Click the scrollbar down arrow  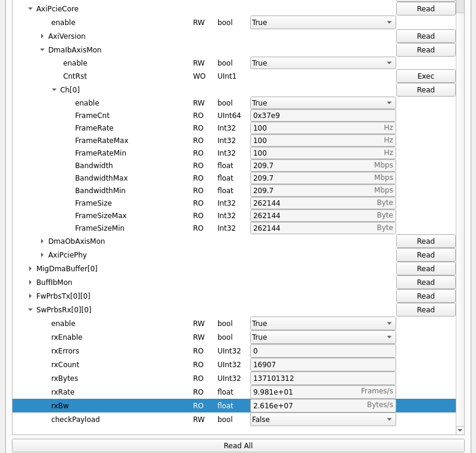coord(460,430)
